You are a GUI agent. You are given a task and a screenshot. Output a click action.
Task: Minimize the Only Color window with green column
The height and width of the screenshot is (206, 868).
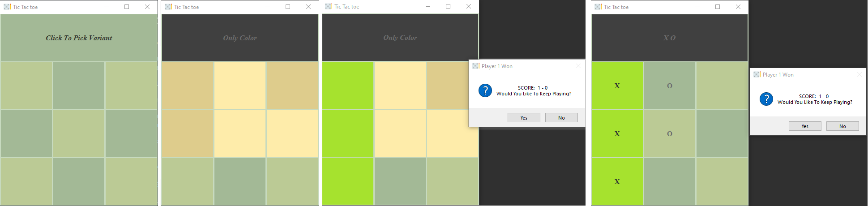click(428, 6)
